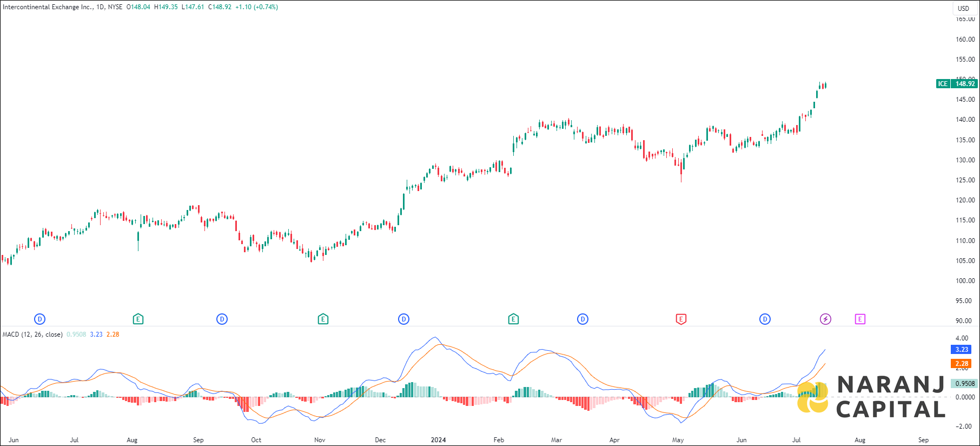This screenshot has height=446, width=980.
Task: Click the dividend marker in mid-December 2023
Action: tap(403, 319)
